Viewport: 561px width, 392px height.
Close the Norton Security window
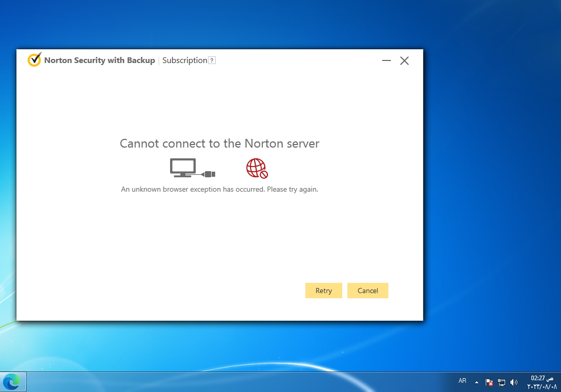click(404, 60)
